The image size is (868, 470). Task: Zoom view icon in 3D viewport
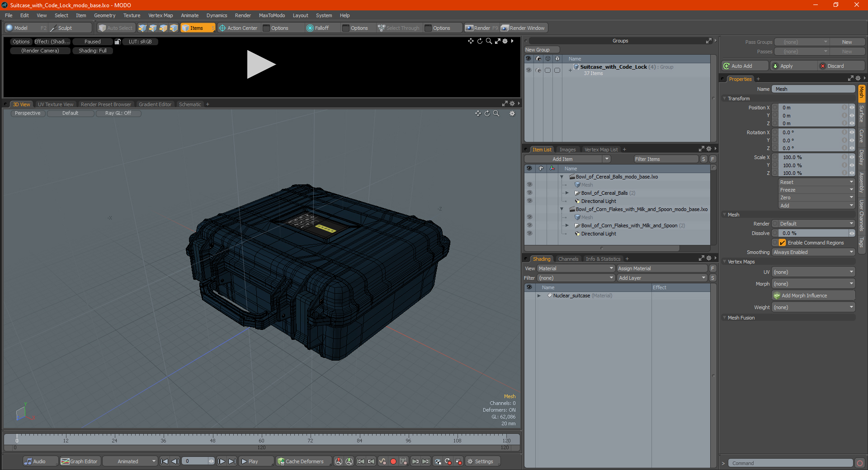tap(496, 113)
